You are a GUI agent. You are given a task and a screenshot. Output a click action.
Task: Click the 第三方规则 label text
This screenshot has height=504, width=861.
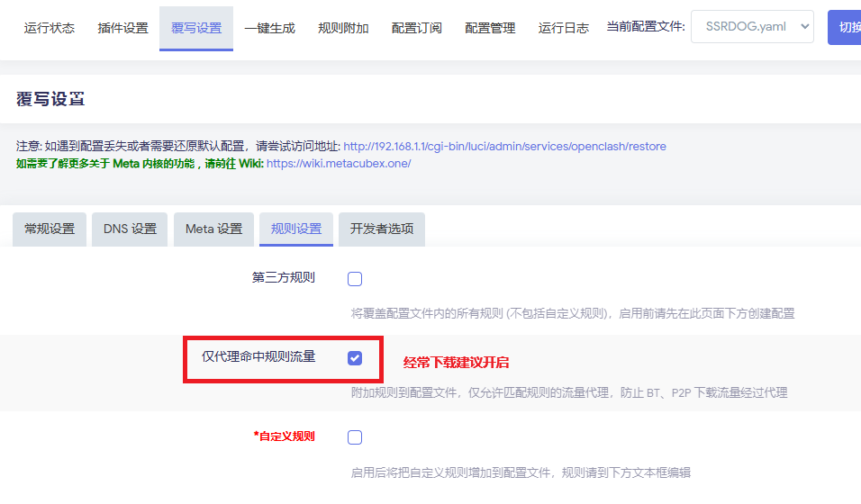[284, 278]
